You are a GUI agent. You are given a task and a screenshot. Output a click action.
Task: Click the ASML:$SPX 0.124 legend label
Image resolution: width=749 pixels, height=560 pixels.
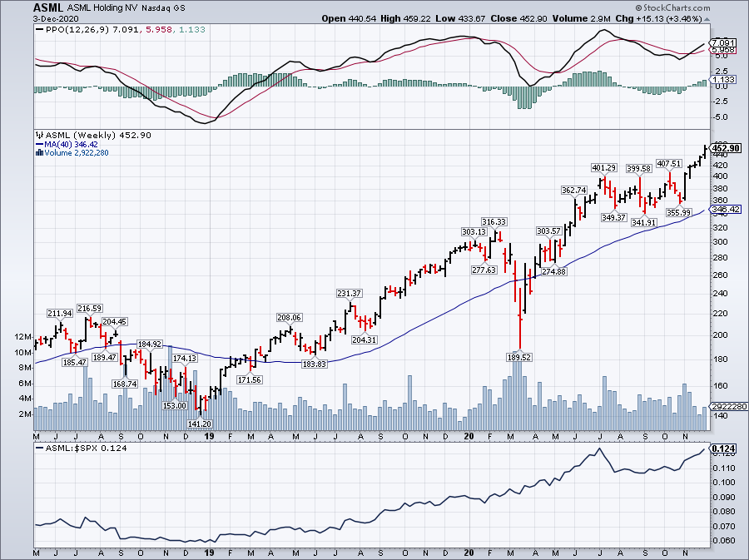[x=86, y=448]
